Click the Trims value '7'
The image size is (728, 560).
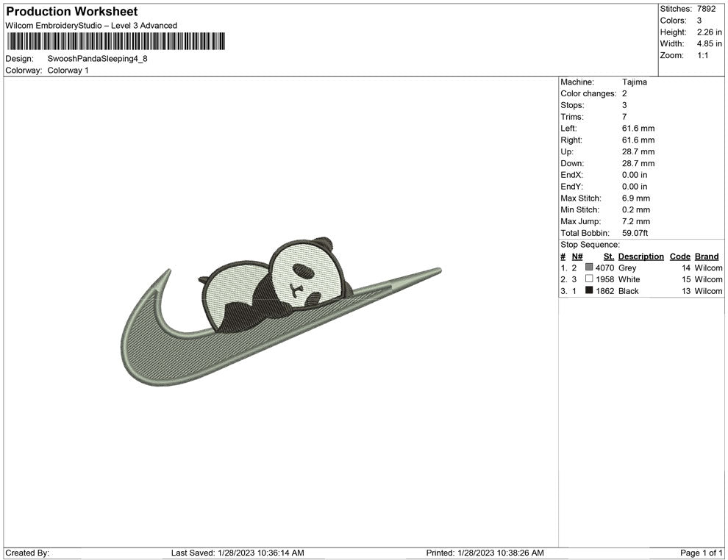click(x=624, y=116)
